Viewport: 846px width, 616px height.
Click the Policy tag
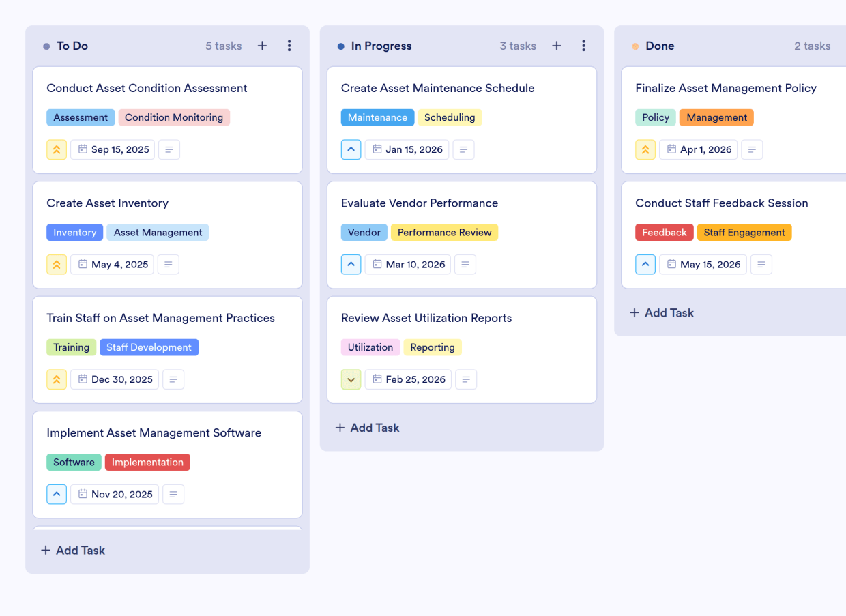pyautogui.click(x=656, y=117)
